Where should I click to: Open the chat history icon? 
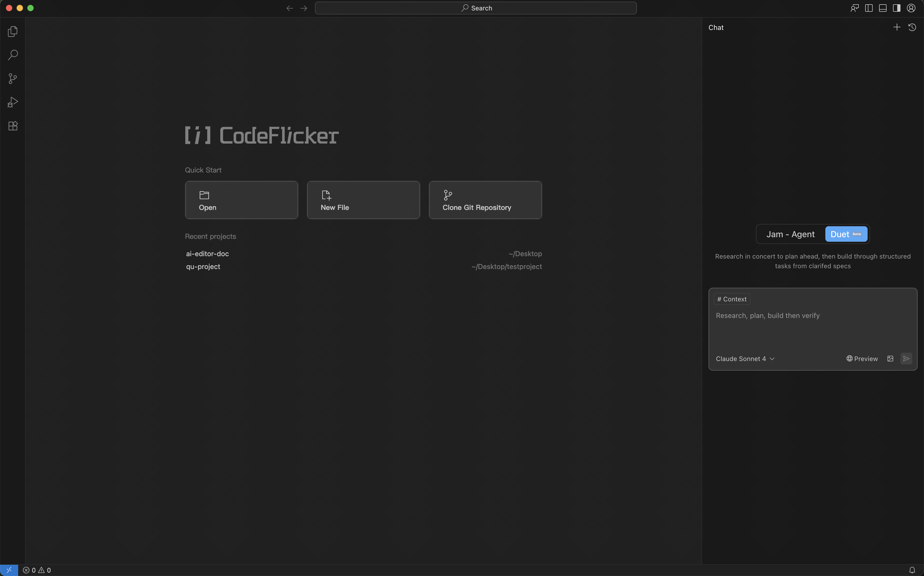(x=912, y=27)
